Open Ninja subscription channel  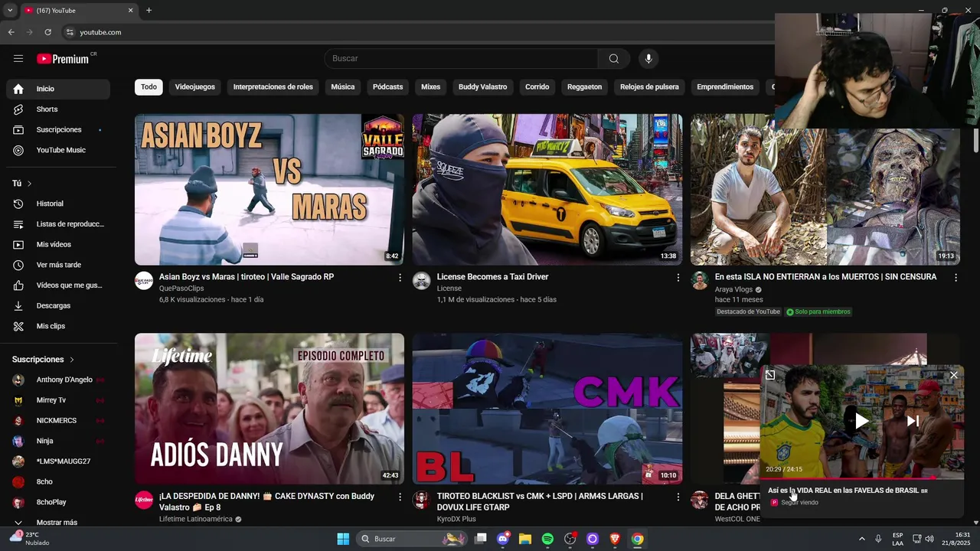(x=58, y=441)
